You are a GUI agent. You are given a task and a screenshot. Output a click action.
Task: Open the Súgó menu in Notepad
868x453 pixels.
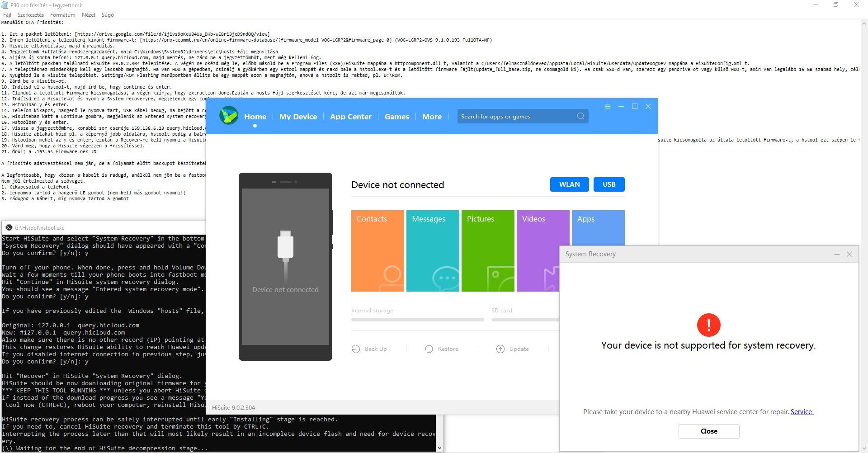[108, 15]
